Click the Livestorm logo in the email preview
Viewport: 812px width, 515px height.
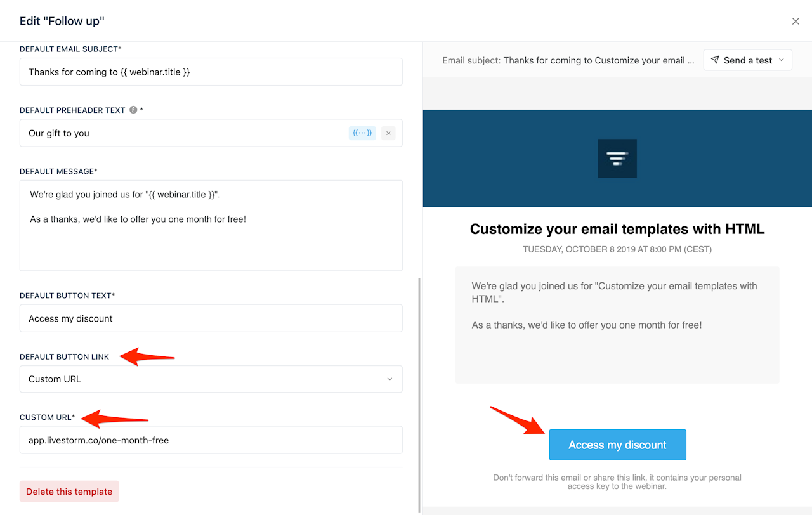coord(617,159)
